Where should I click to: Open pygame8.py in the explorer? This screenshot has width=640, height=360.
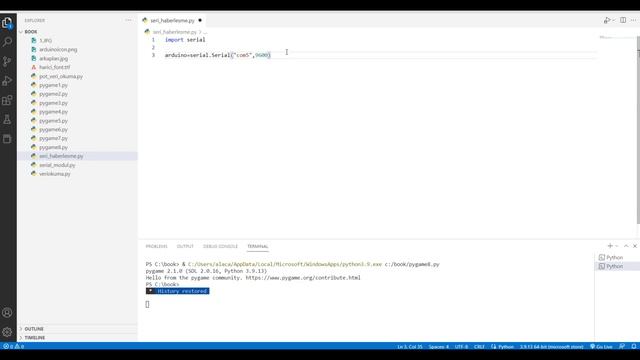53,147
